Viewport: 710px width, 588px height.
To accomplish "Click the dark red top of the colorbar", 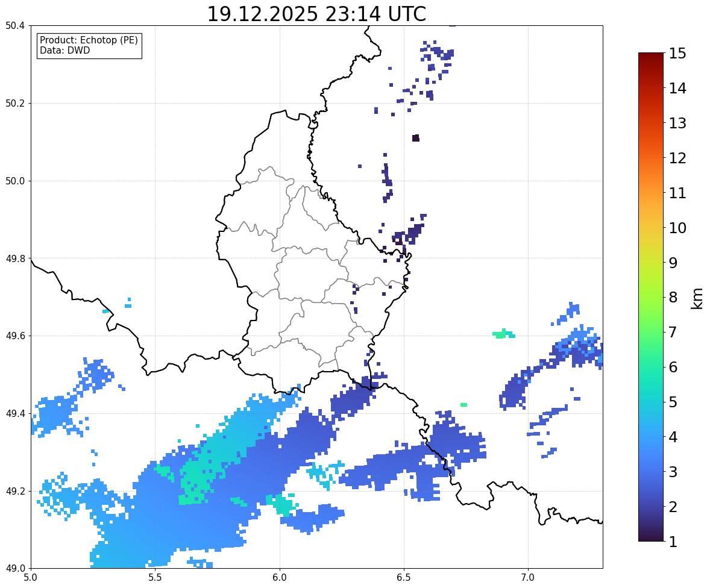I will pos(651,57).
